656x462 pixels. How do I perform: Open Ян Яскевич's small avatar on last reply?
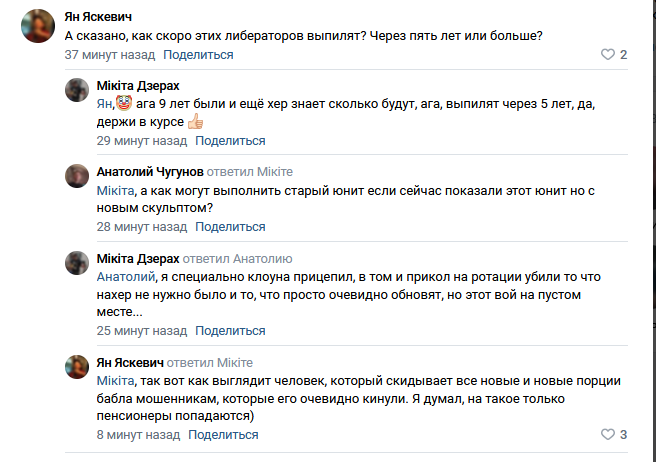(77, 367)
